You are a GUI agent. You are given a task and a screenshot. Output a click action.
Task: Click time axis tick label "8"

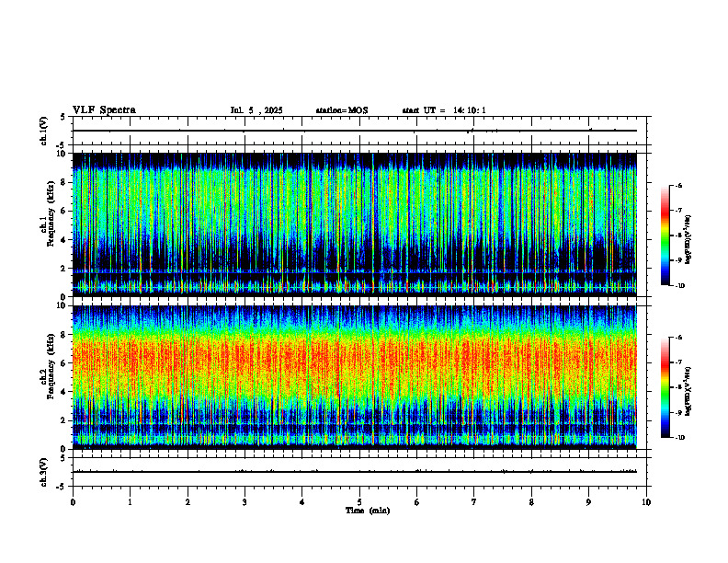click(x=531, y=502)
